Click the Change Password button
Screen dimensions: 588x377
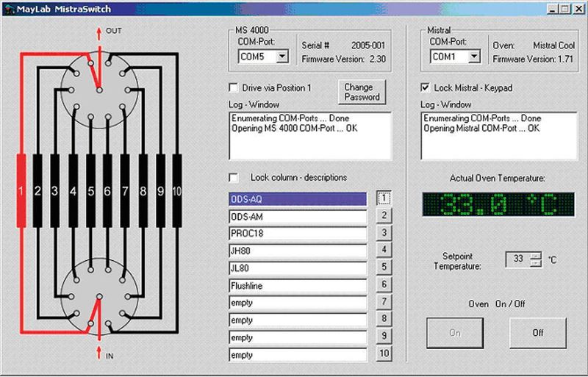(x=362, y=92)
